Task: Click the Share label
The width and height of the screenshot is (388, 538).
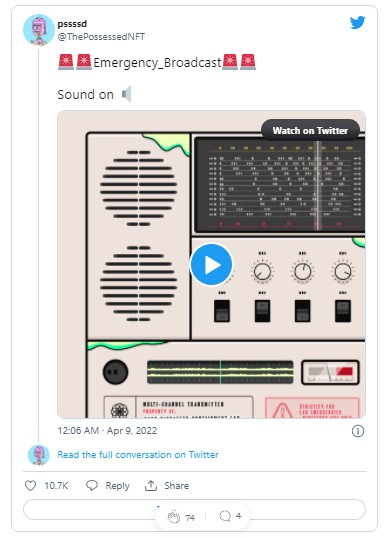Action: (x=176, y=486)
